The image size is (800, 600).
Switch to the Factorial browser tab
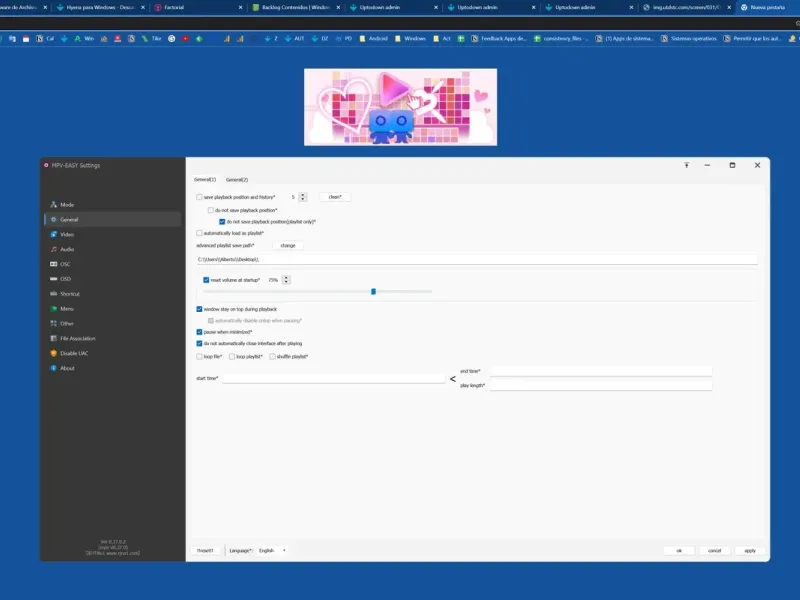(x=199, y=8)
